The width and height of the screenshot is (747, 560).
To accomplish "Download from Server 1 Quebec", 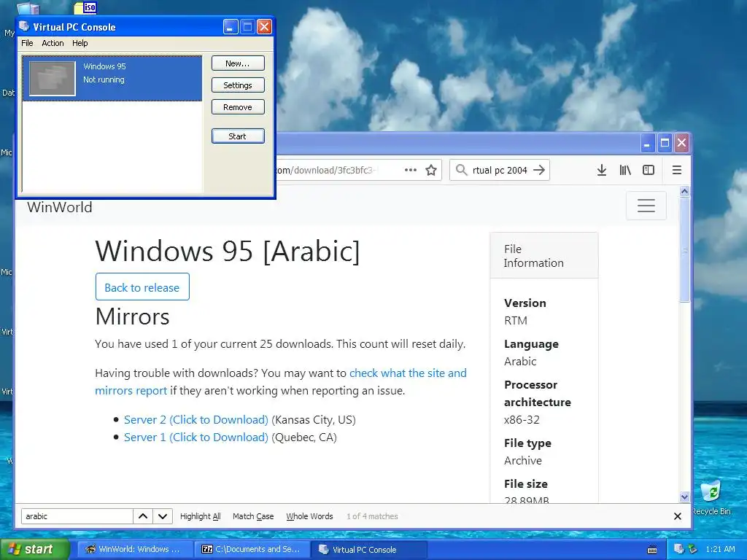I will click(196, 437).
